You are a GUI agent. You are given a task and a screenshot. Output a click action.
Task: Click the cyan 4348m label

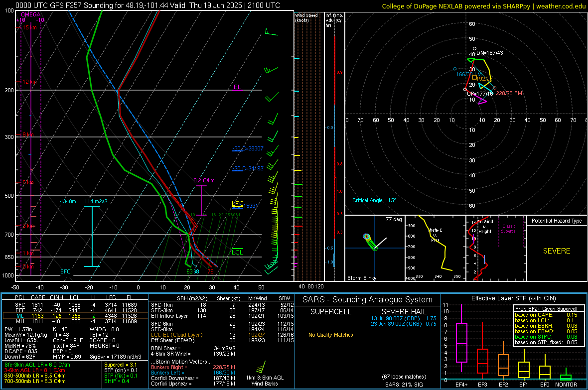68,201
